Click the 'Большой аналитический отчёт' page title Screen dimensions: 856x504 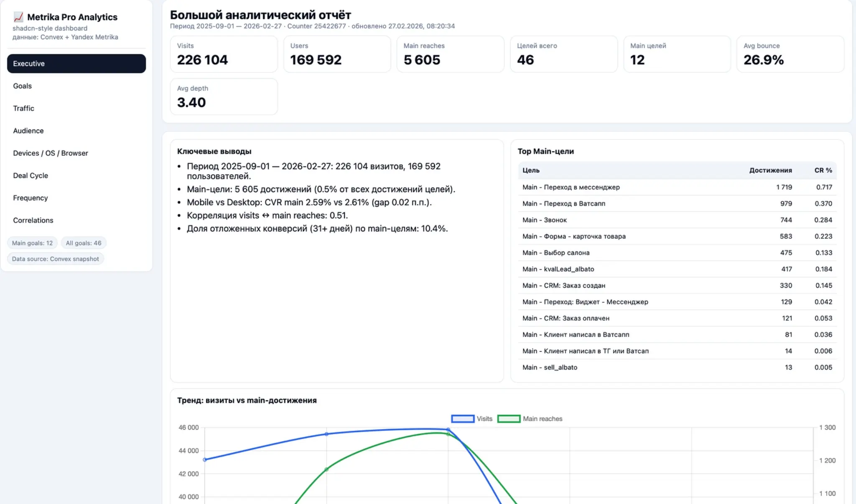[x=260, y=15]
